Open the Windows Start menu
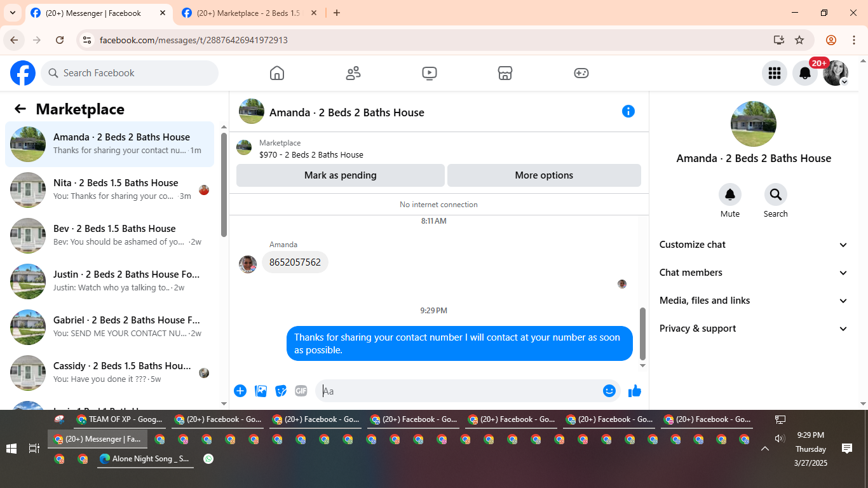The image size is (868, 488). coord(11,449)
